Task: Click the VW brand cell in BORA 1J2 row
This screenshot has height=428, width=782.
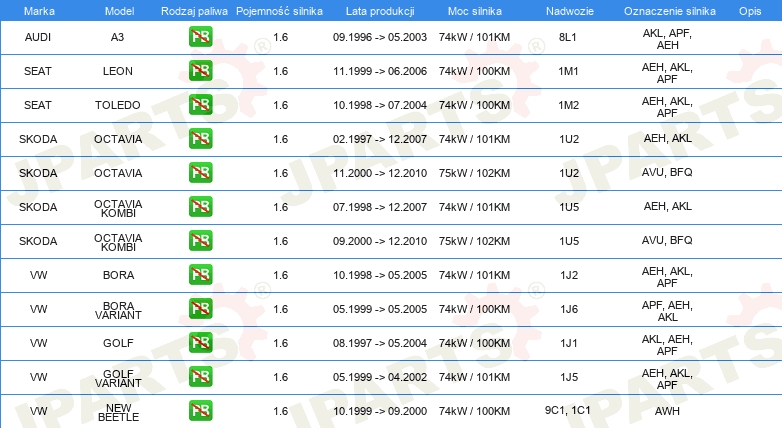Action: 38,274
